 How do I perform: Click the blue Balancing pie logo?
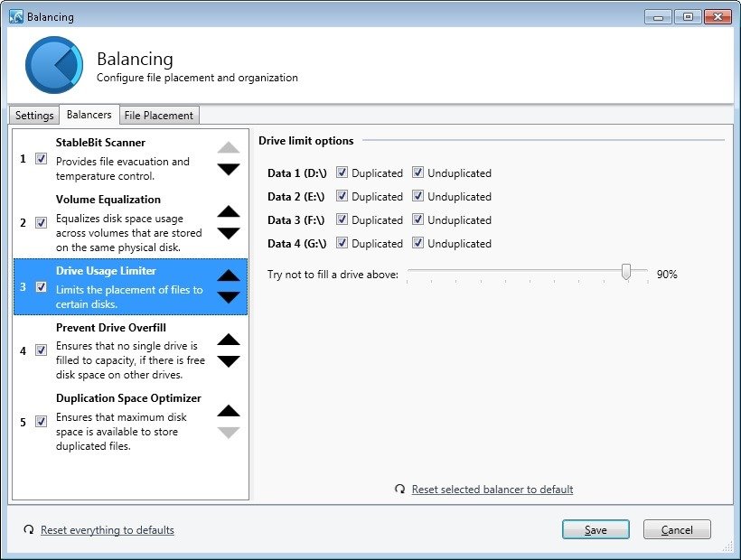tap(54, 65)
